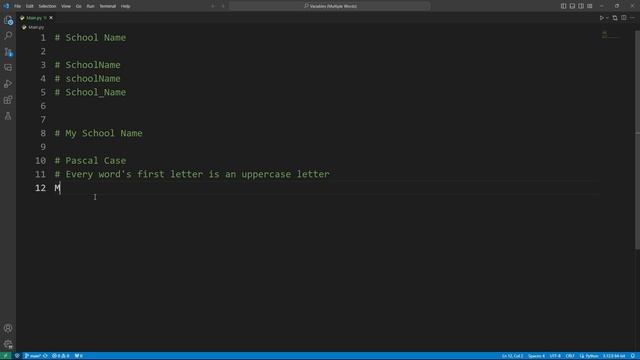Click the VS Code logo menu
Image resolution: width=640 pixels, height=360 pixels.
[x=6, y=6]
